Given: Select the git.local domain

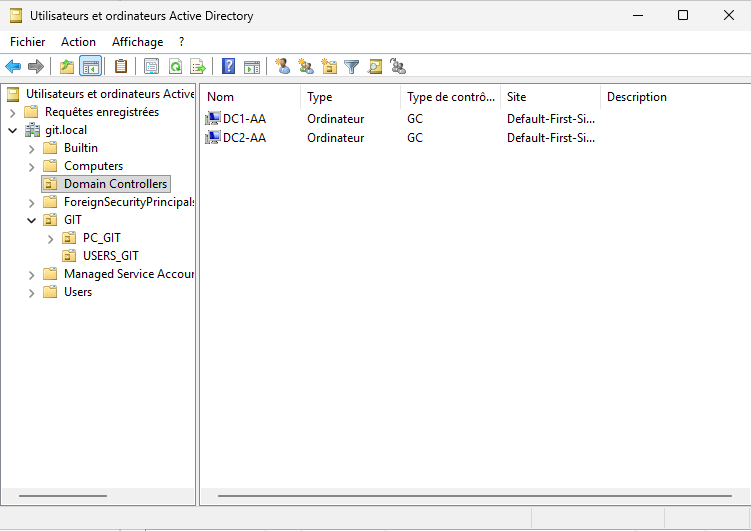Looking at the screenshot, I should 66,130.
